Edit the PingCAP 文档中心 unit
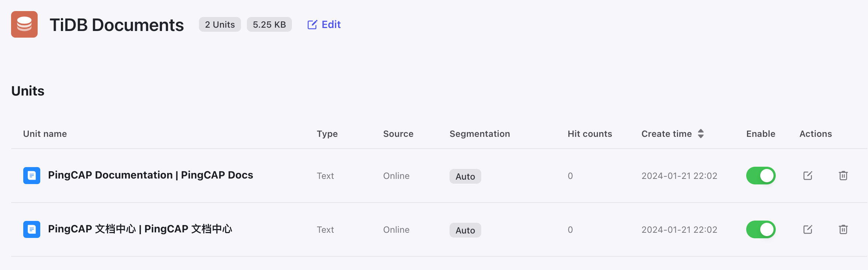The width and height of the screenshot is (868, 270). tap(808, 229)
